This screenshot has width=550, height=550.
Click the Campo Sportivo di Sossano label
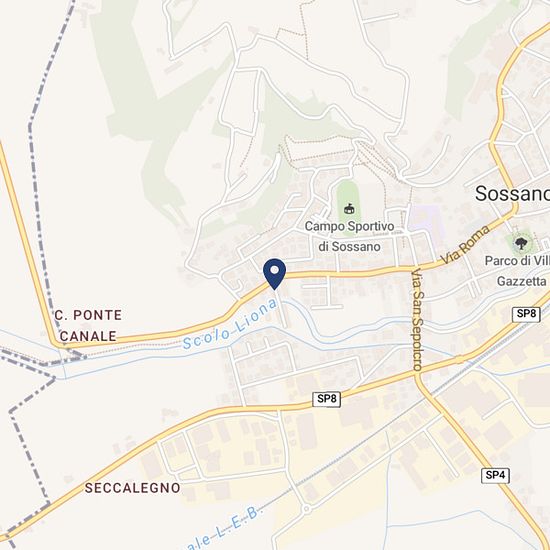(x=349, y=236)
